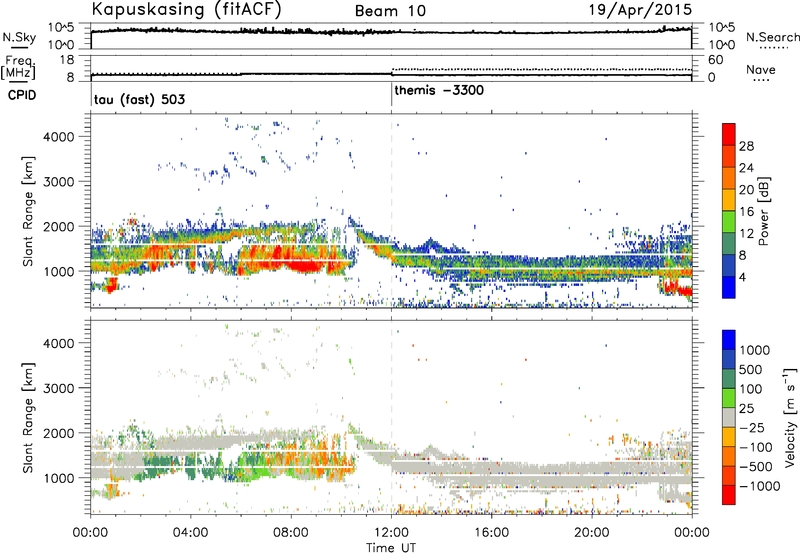Viewport: 800px width, 554px height.
Task: Click the 08:00 time axis tick label
Action: pyautogui.click(x=291, y=533)
